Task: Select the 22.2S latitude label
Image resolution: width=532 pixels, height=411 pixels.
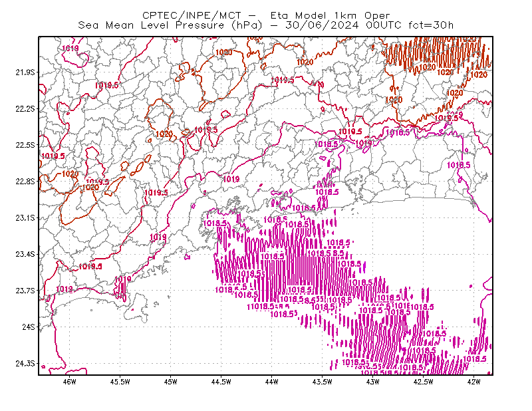Action: coord(25,108)
